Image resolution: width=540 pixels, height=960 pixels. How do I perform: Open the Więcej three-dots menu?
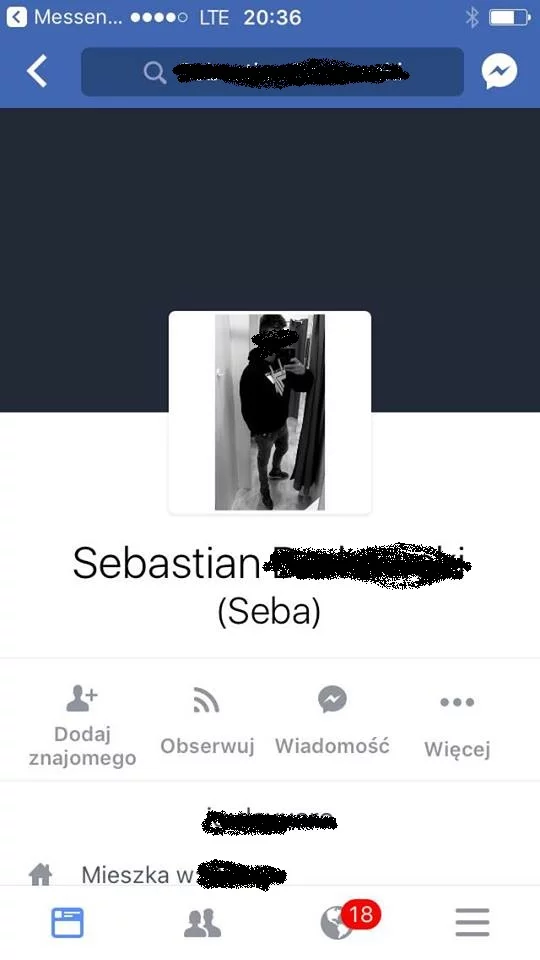[x=457, y=702]
